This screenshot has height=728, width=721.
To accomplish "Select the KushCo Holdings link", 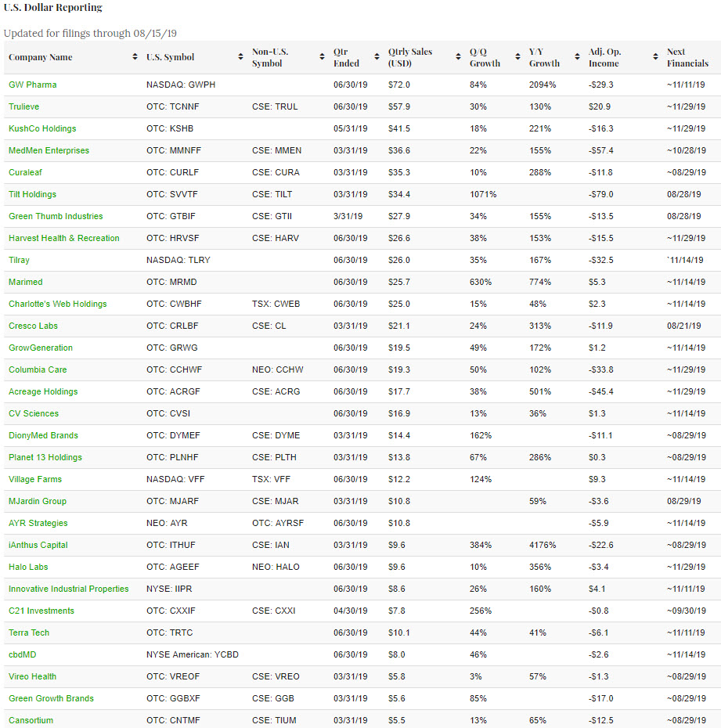I will pyautogui.click(x=42, y=128).
